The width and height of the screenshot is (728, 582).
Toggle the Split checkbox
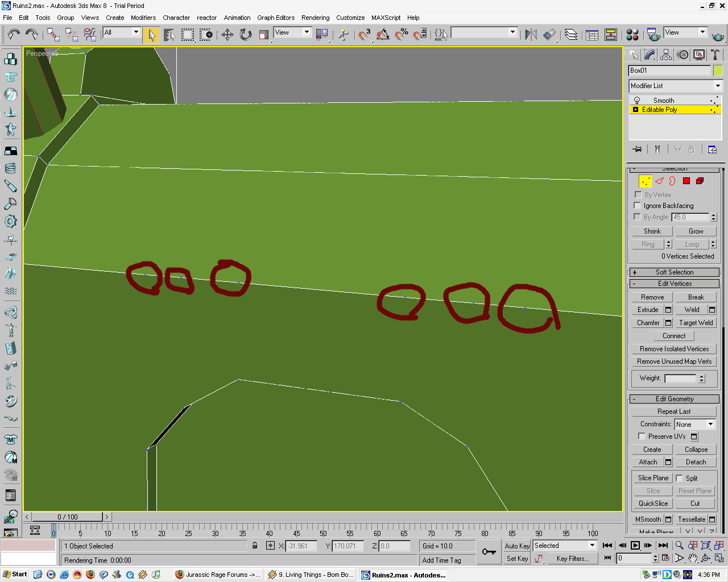[679, 478]
